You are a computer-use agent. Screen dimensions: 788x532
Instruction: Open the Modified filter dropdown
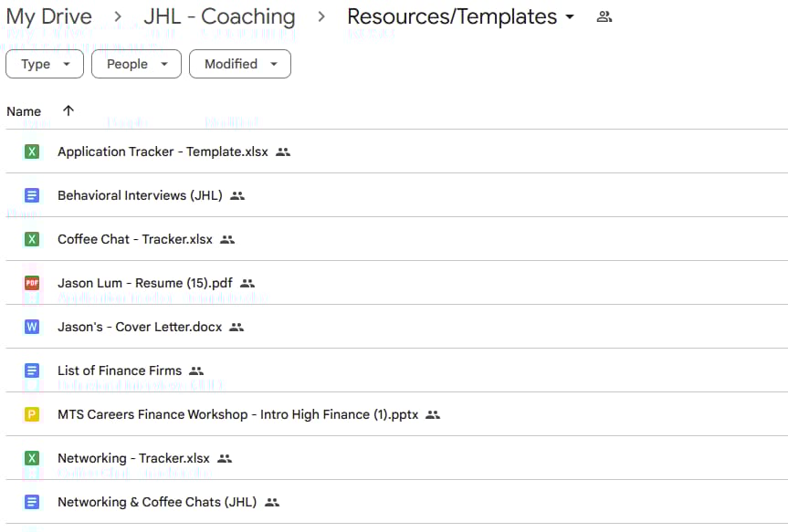coord(240,64)
